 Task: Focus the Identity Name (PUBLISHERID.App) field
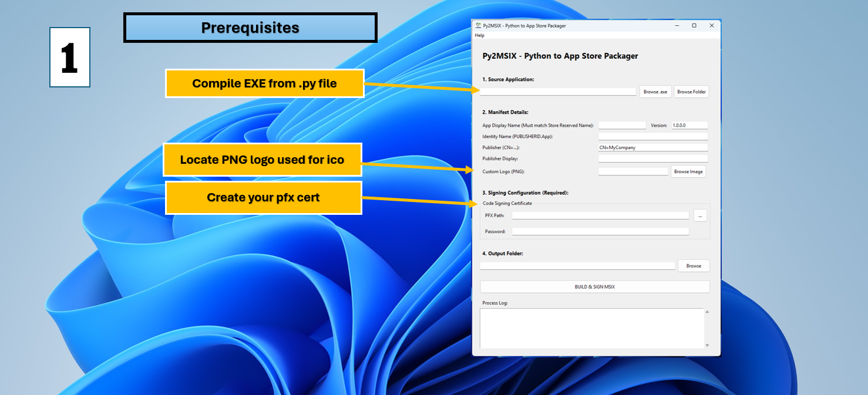(652, 136)
